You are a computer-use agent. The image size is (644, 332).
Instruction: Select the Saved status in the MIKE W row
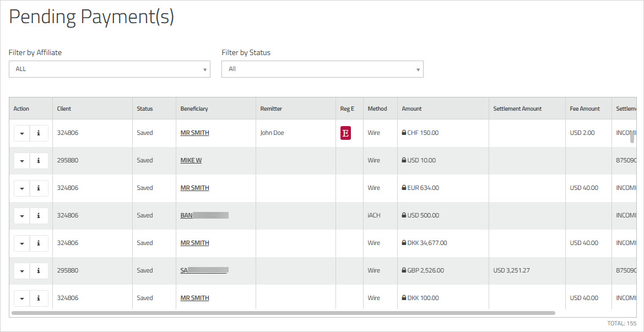(144, 160)
